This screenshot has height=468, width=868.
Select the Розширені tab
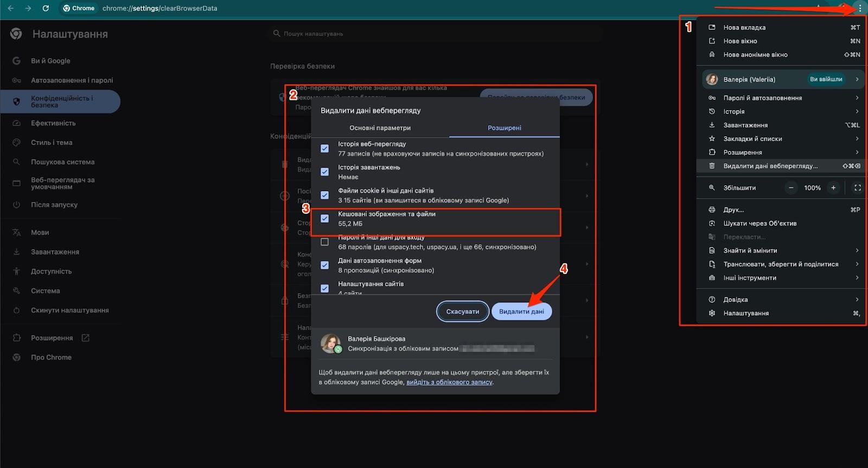point(505,128)
